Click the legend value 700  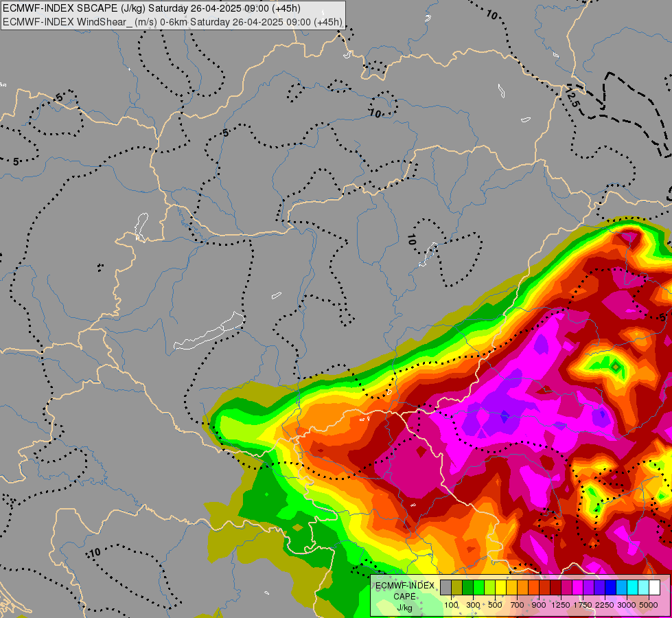[x=518, y=605]
